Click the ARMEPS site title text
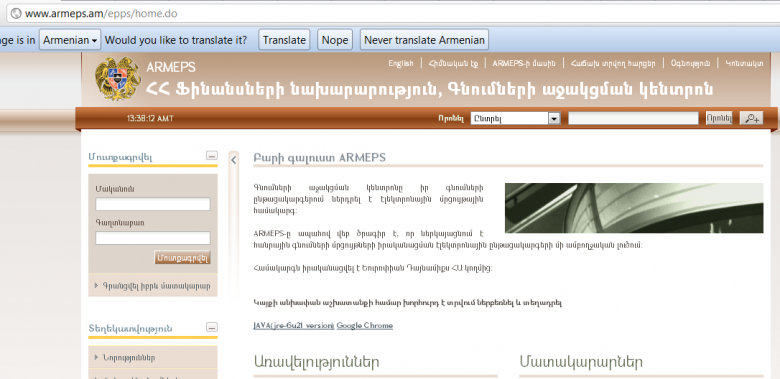The width and height of the screenshot is (780, 379). [171, 67]
